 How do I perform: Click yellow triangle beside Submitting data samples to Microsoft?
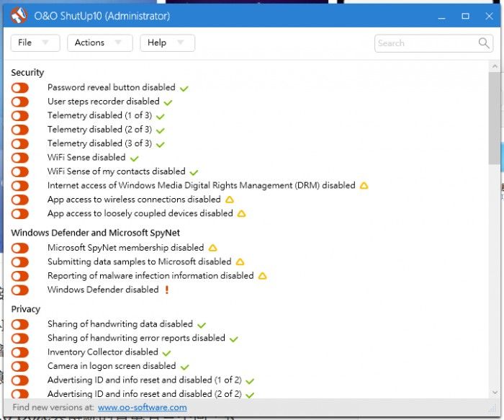[240, 262]
